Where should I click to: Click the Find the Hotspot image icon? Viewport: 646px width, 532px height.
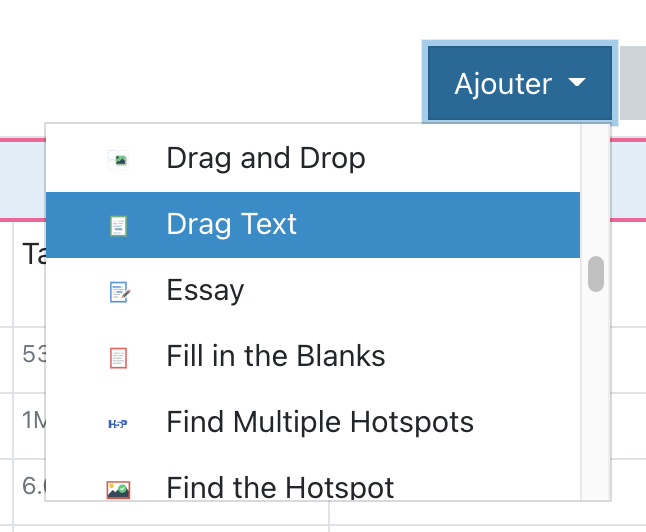[x=119, y=489]
